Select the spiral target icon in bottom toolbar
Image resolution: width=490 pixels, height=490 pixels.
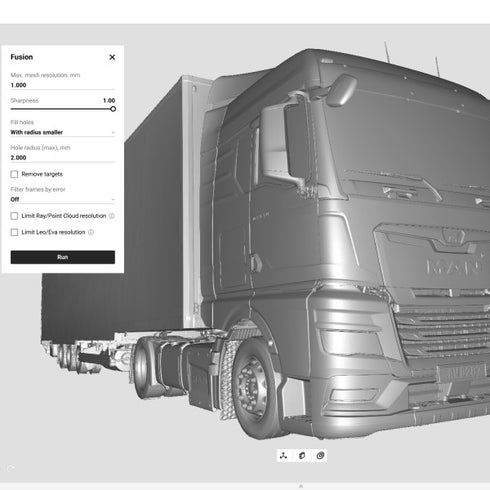pos(320,456)
